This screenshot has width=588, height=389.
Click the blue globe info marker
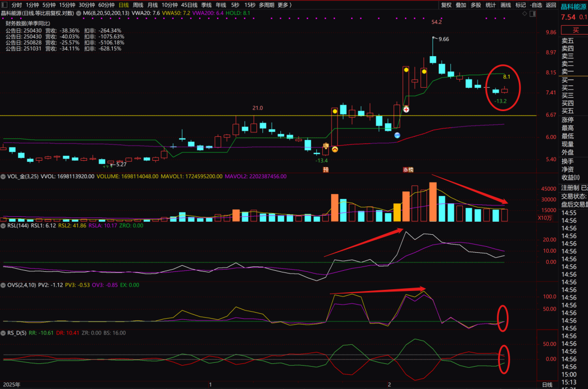397,136
